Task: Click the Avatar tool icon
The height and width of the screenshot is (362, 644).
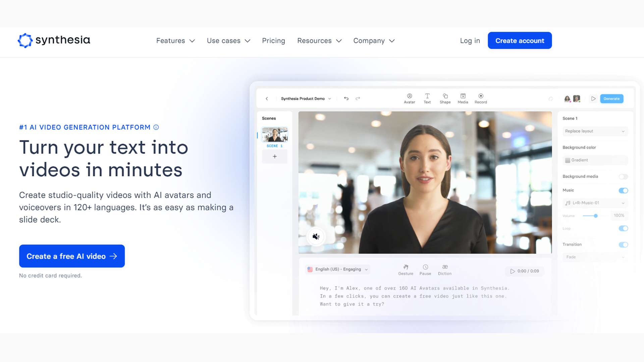Action: [409, 96]
